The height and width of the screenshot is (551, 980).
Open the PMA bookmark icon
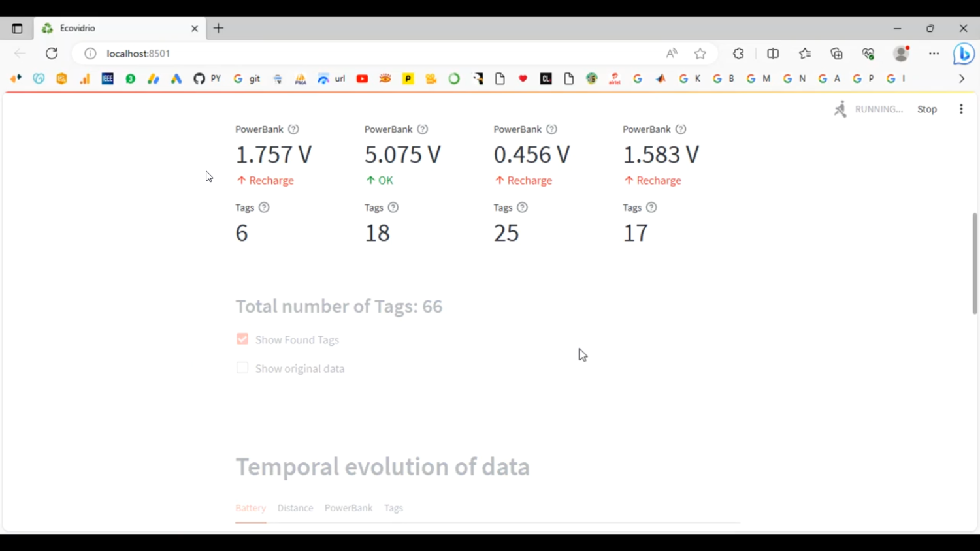(301, 79)
